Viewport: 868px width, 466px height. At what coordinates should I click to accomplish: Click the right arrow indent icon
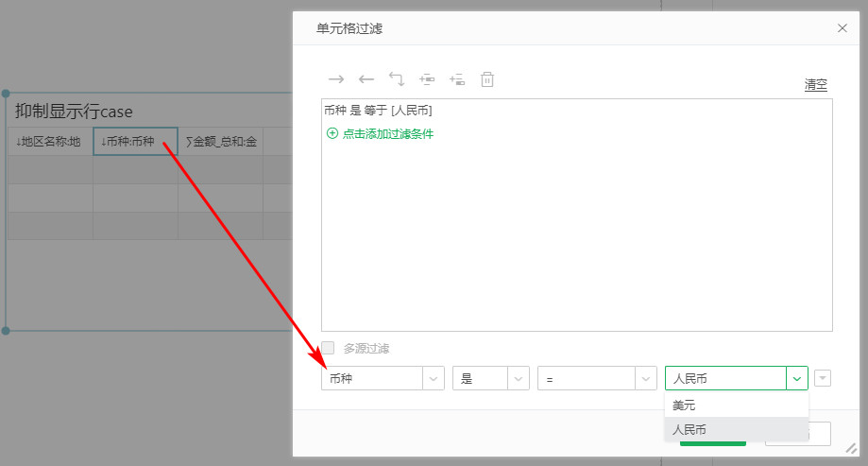pyautogui.click(x=335, y=79)
